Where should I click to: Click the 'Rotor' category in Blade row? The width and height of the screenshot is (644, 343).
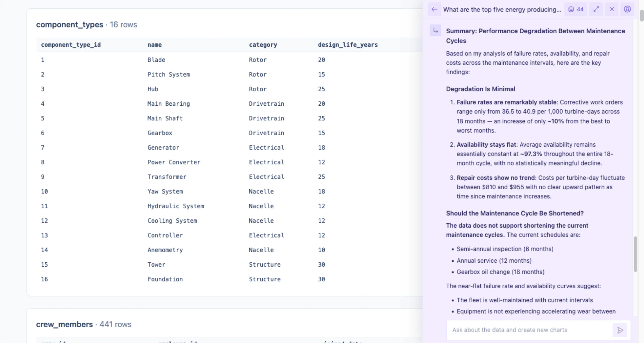[258, 60]
